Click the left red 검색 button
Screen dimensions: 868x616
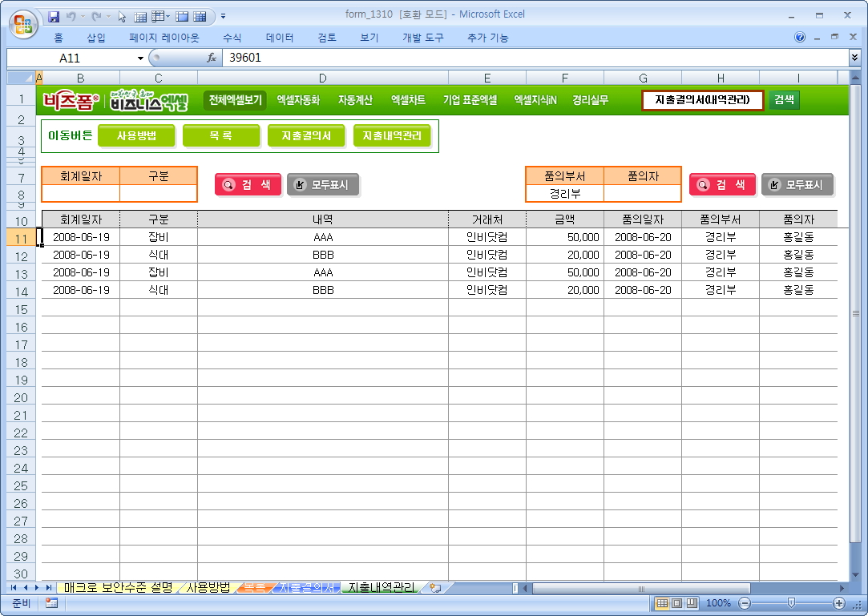pos(248,184)
